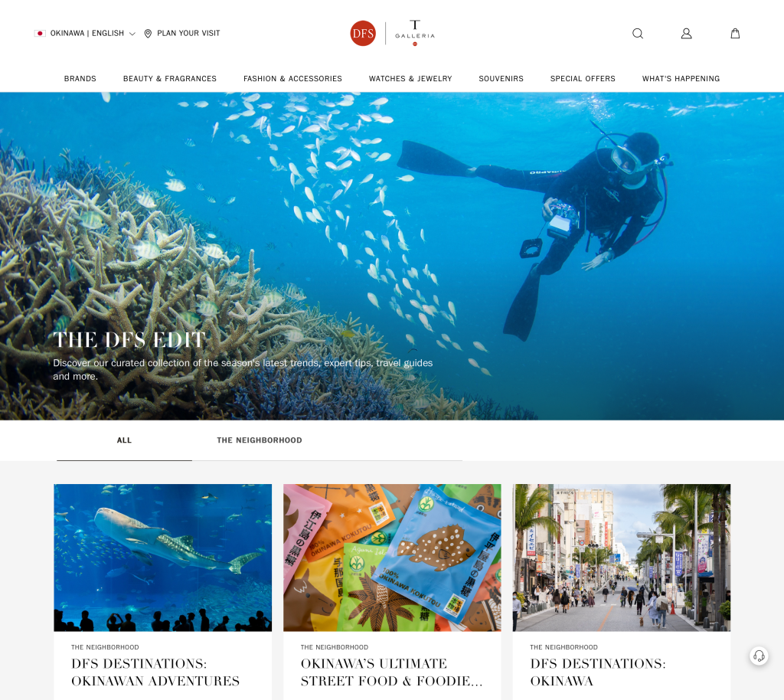The width and height of the screenshot is (784, 700).
Task: Click the Japan flag icon
Action: (x=40, y=34)
